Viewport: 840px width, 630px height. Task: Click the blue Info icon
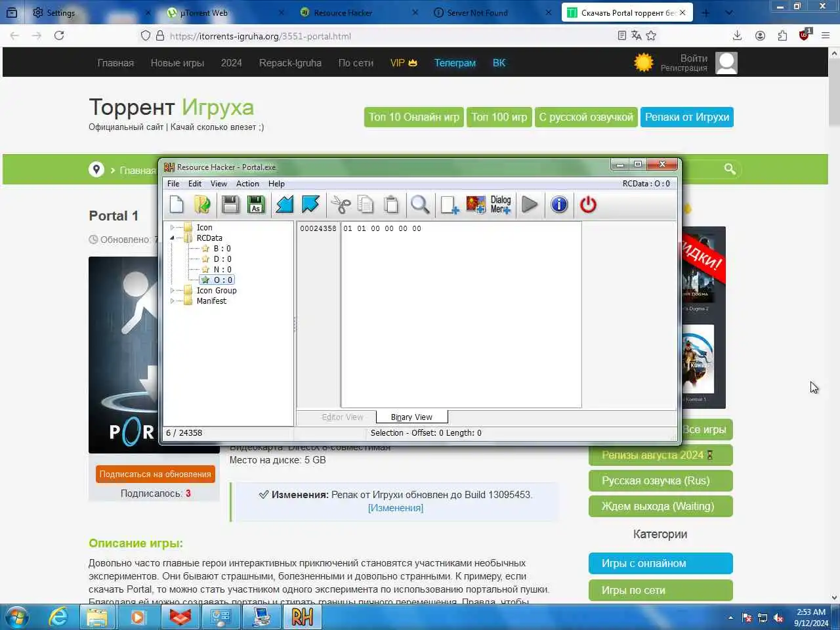click(x=559, y=205)
